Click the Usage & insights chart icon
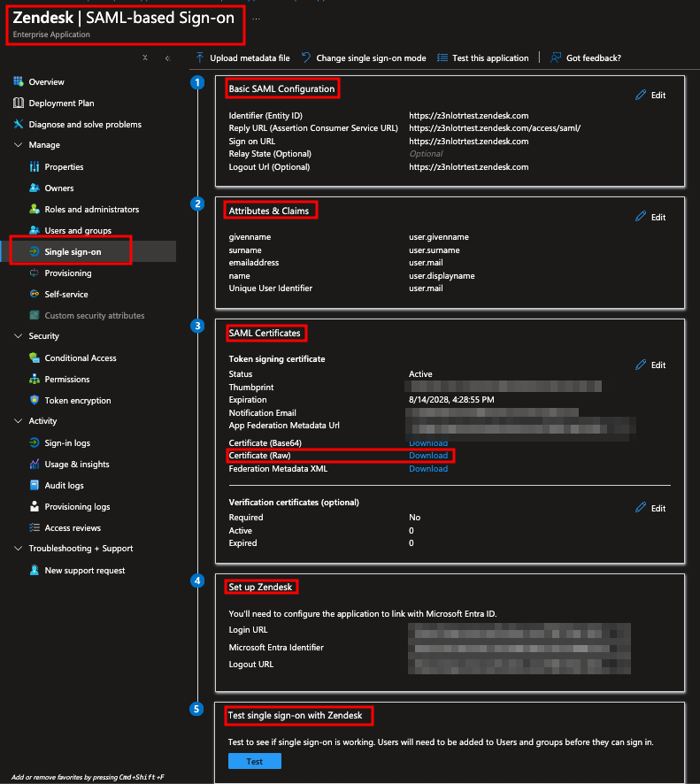The height and width of the screenshot is (784, 700). [x=35, y=464]
